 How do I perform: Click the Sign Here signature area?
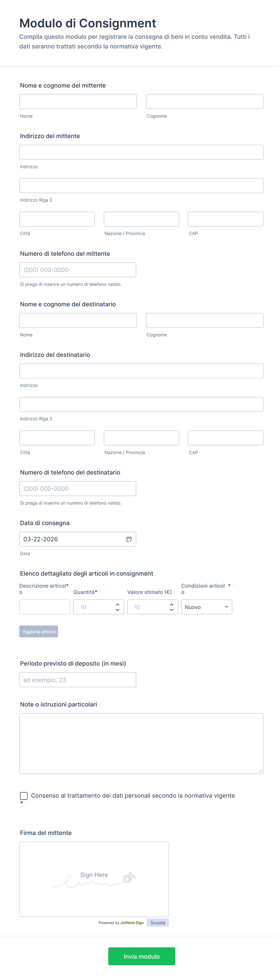94,879
